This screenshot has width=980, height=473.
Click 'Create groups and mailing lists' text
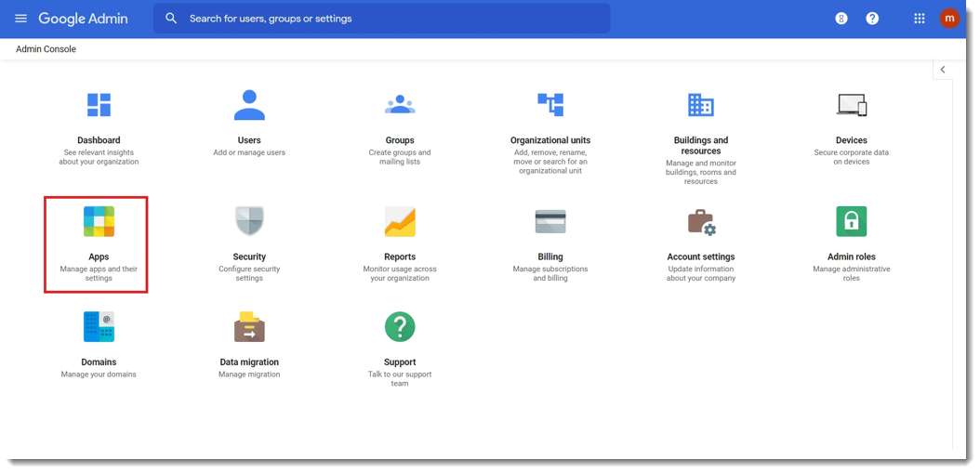(400, 157)
